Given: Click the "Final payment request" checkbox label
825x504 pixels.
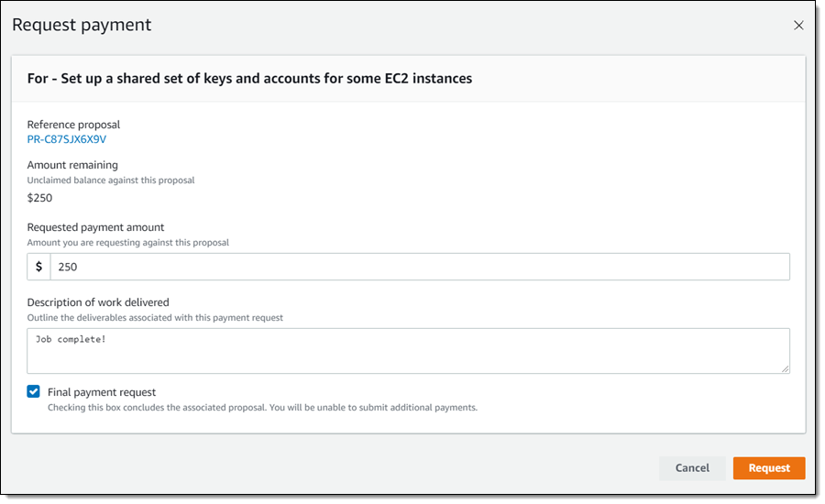Looking at the screenshot, I should click(102, 392).
